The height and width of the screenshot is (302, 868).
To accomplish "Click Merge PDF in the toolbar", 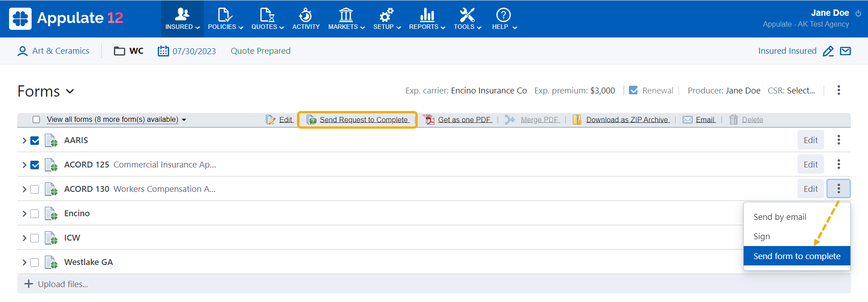I will point(533,120).
